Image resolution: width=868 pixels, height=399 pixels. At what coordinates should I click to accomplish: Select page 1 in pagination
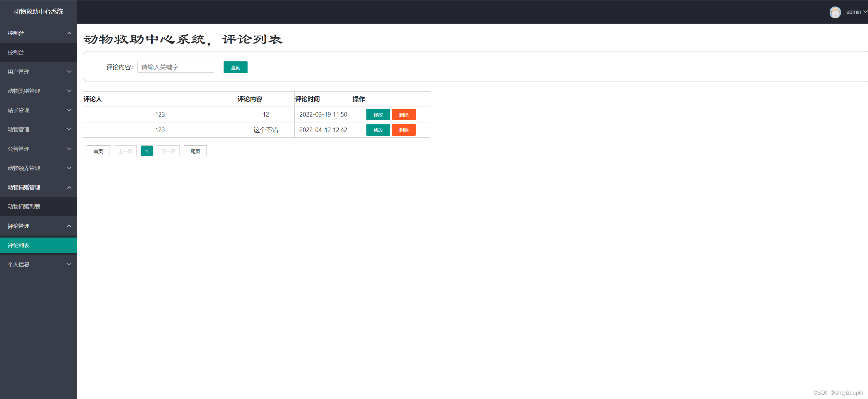[147, 151]
